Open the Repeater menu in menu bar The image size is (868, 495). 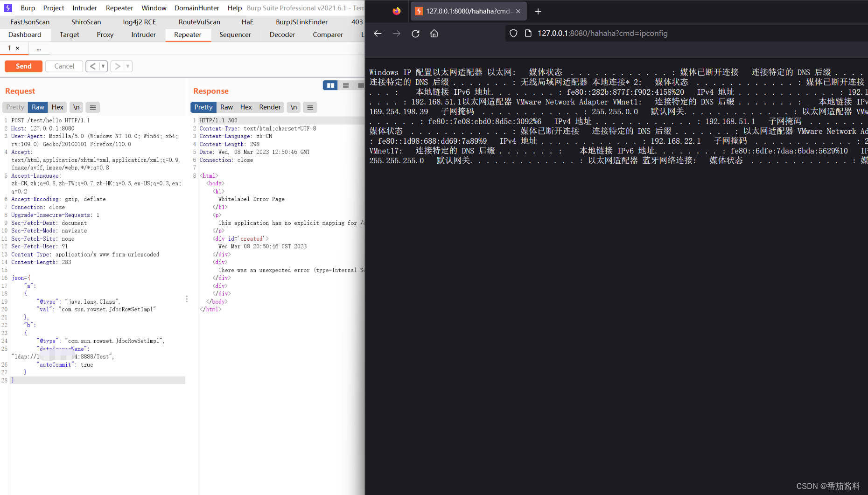click(119, 8)
